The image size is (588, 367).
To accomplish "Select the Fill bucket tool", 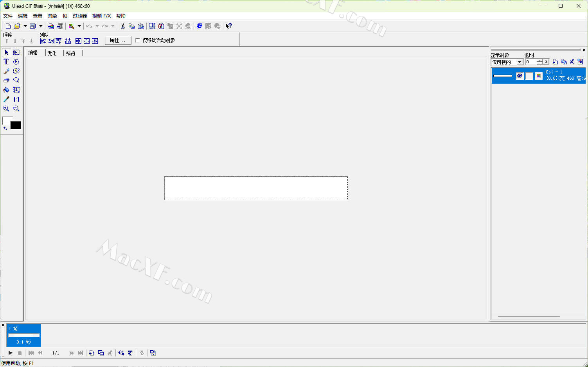I will click(x=6, y=90).
